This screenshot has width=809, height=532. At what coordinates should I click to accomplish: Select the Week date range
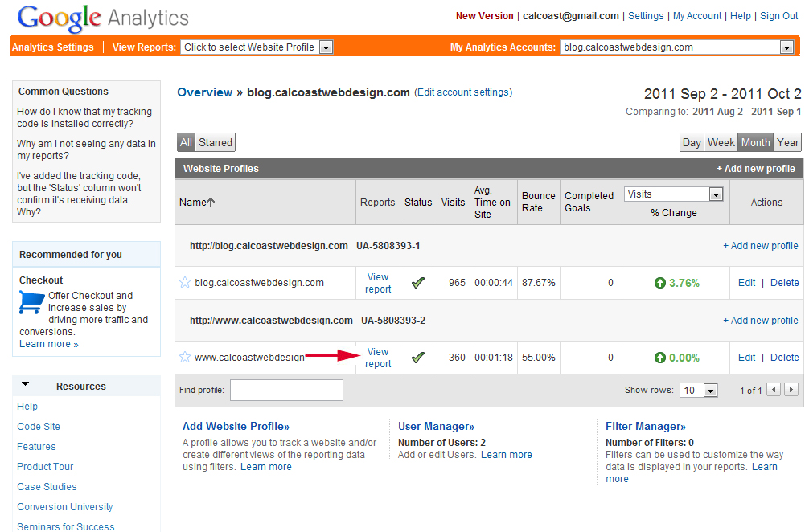(x=721, y=143)
